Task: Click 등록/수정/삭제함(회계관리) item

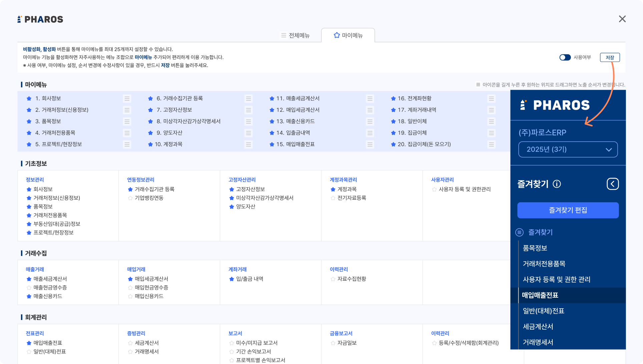Action: pyautogui.click(x=469, y=343)
